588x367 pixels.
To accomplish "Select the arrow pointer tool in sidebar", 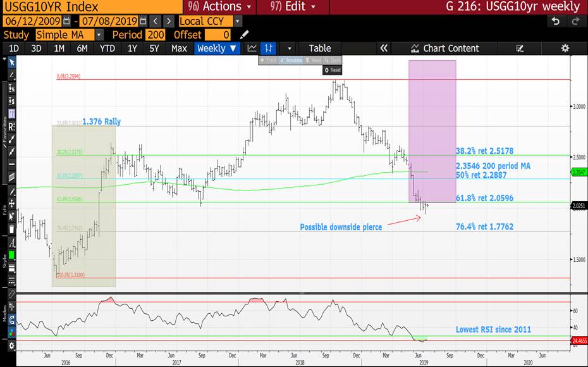I will click(11, 62).
